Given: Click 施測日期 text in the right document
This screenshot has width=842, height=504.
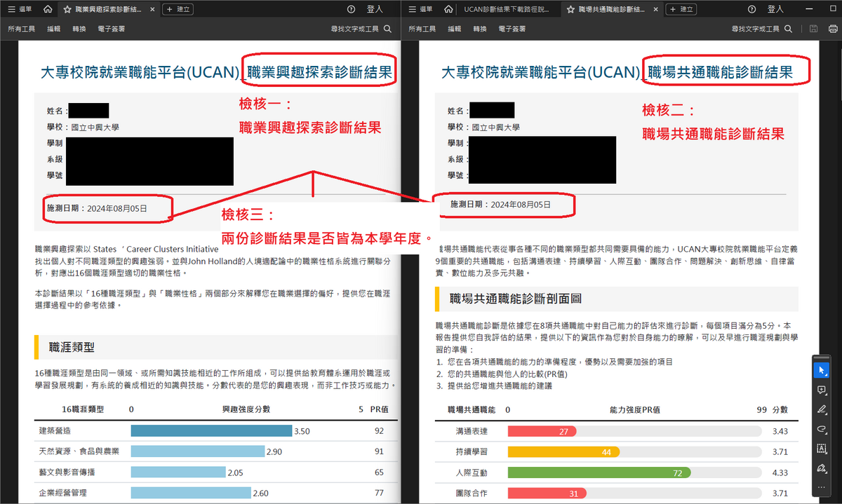Looking at the screenshot, I should [x=500, y=204].
